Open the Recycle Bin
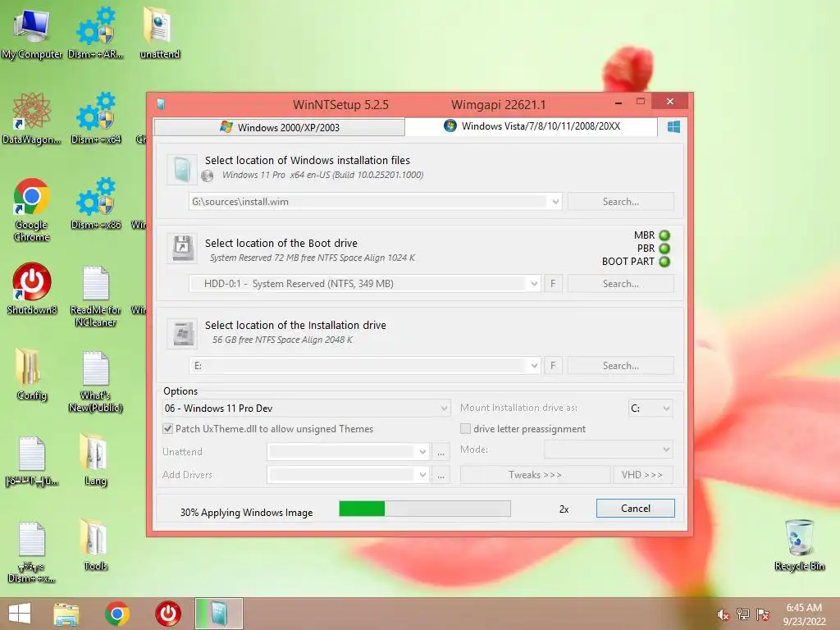 (799, 545)
